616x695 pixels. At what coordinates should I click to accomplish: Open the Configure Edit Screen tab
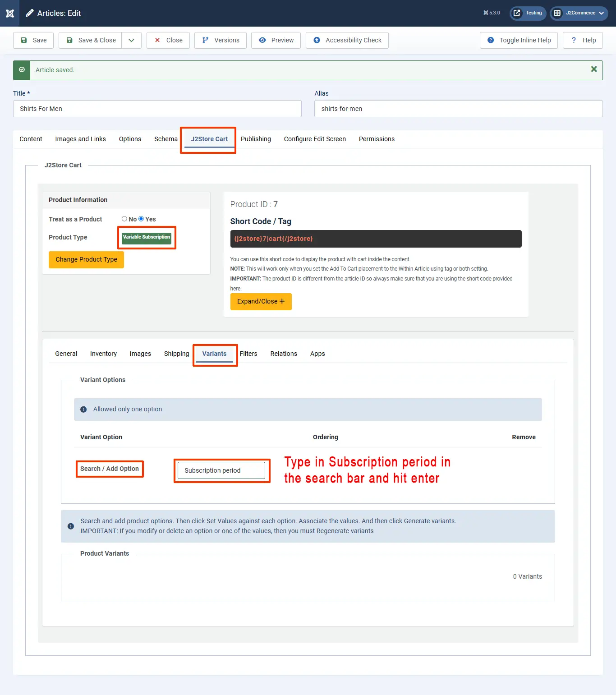[x=315, y=139]
